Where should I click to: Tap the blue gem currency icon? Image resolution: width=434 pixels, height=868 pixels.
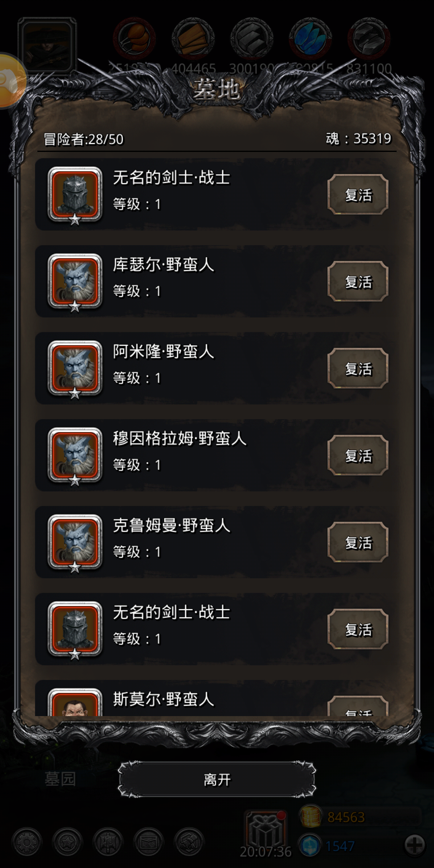coord(310,845)
